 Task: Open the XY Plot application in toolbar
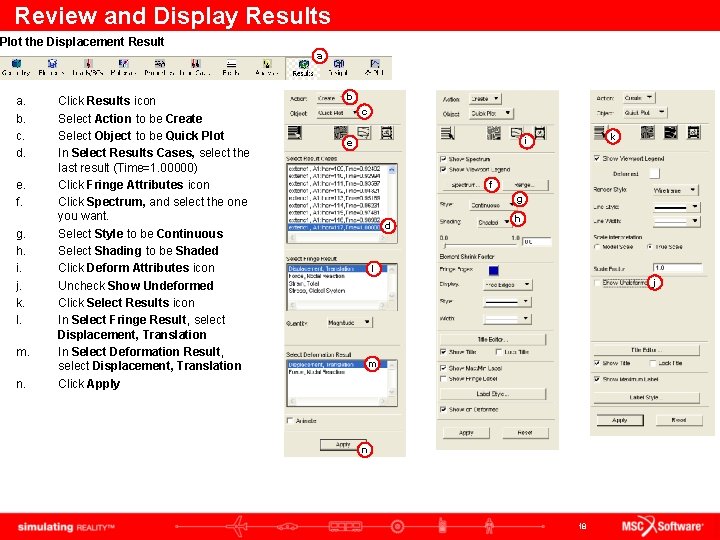pos(374,68)
